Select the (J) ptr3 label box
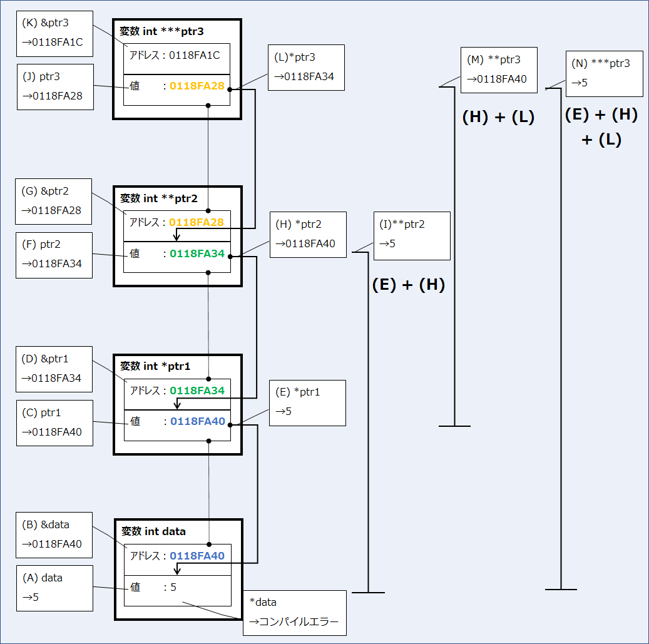 [x=55, y=87]
